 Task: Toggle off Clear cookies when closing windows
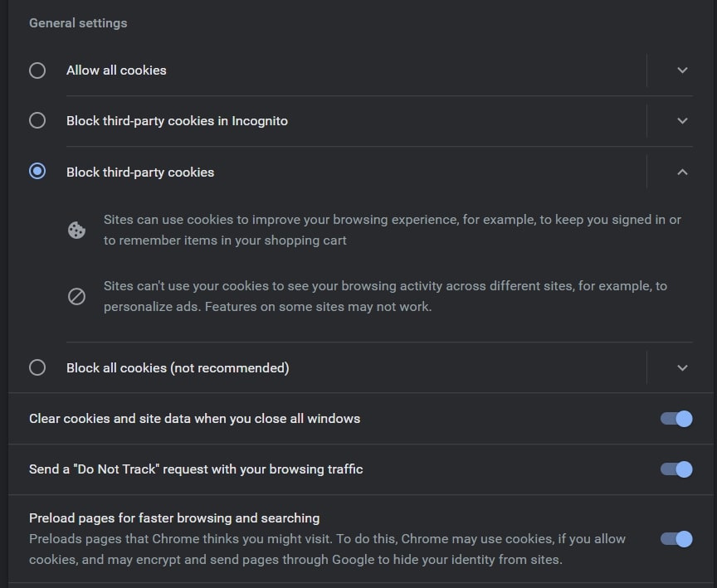pos(676,419)
